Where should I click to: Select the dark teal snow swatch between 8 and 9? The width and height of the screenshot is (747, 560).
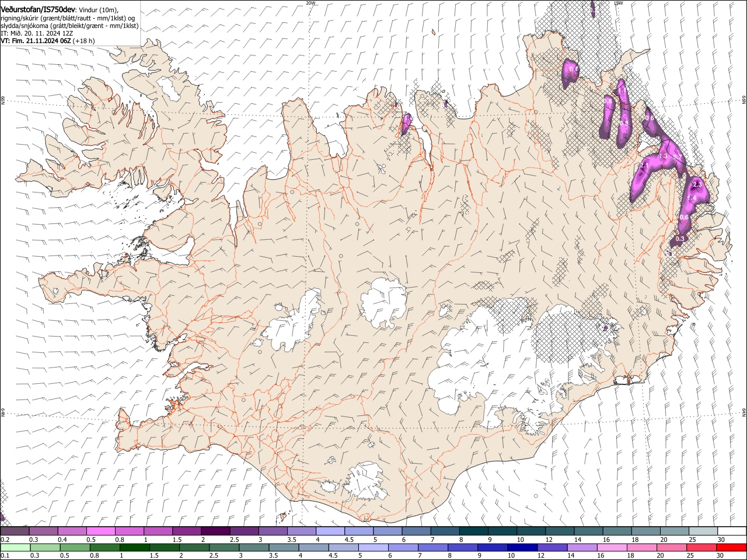[x=473, y=531]
